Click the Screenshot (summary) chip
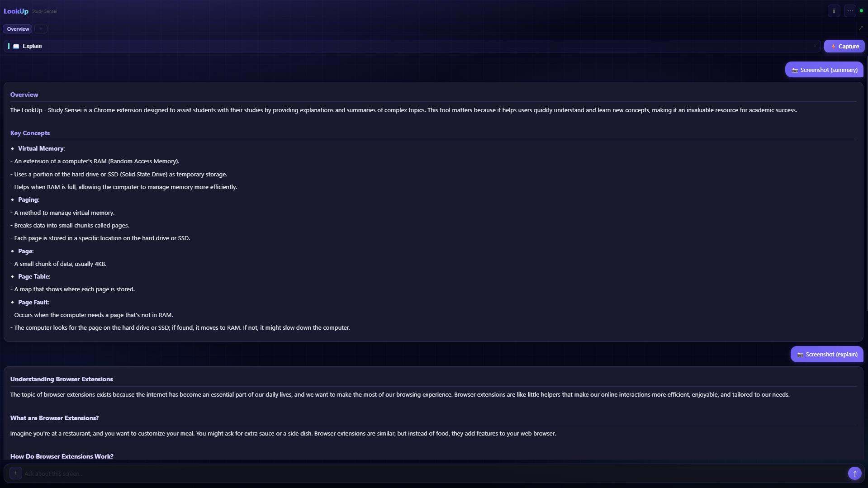Viewport: 868px width, 488px height. [824, 70]
